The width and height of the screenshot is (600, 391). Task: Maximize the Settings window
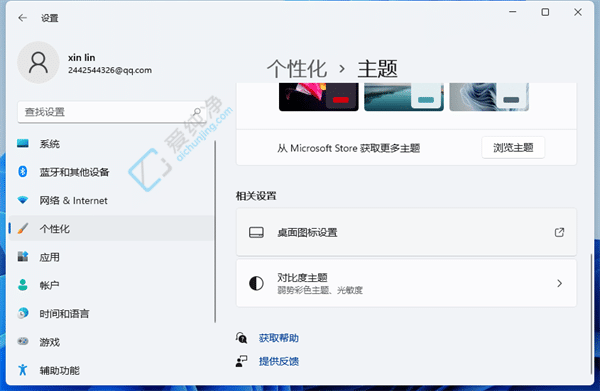(x=545, y=12)
